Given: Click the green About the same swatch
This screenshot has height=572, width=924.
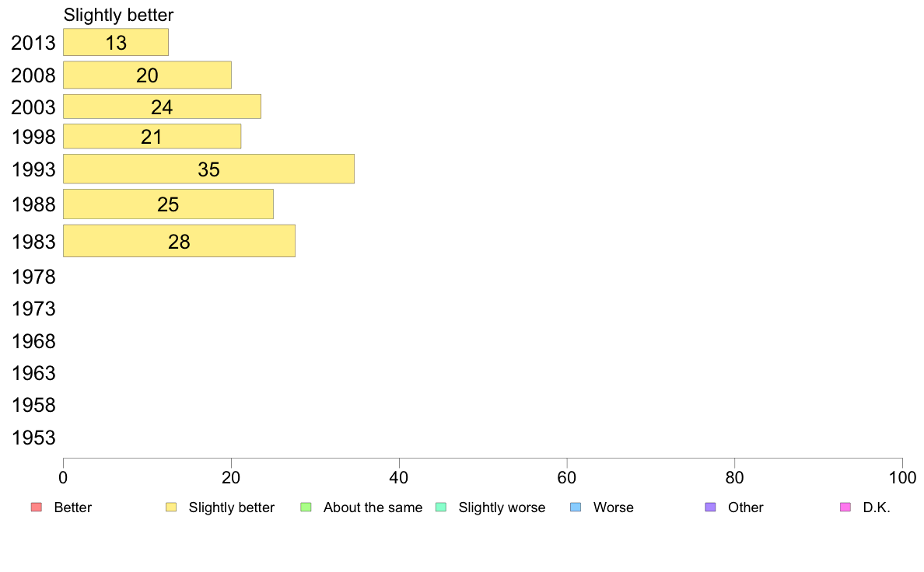Looking at the screenshot, I should click(x=306, y=507).
